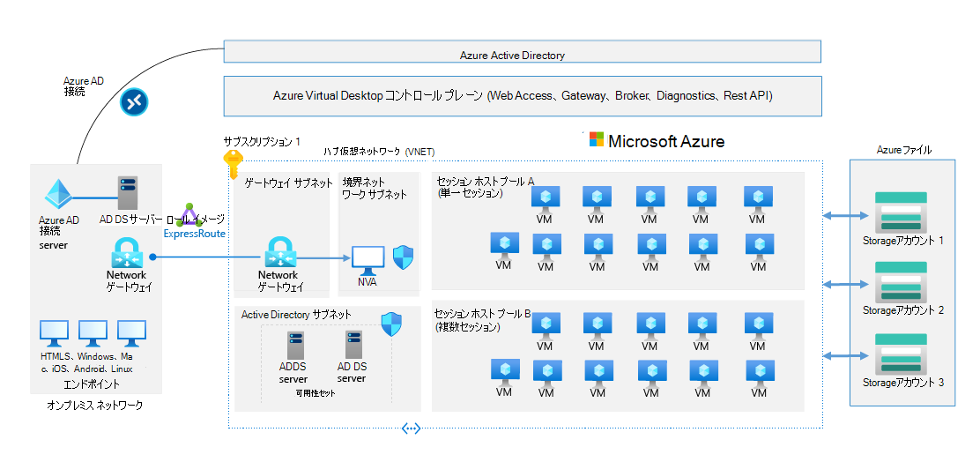Click the "サブスクリプション 1" label
Screen dimensions: 980x462
[263, 142]
